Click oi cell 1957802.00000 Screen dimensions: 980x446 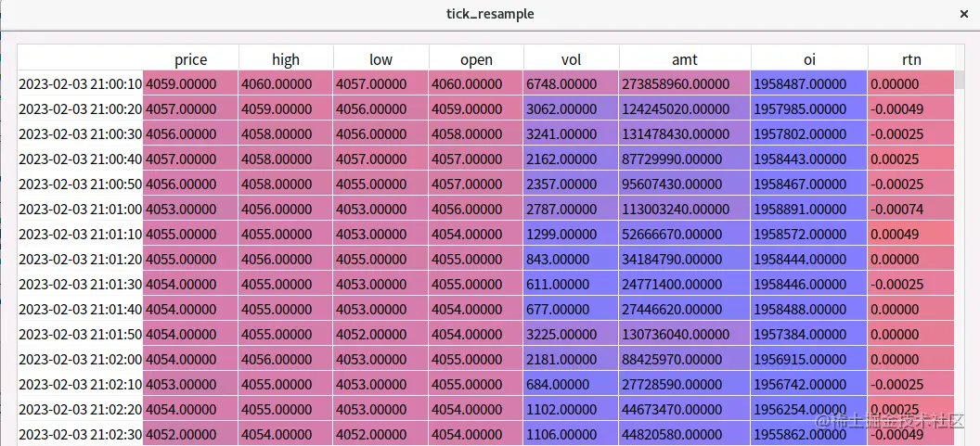coord(809,134)
